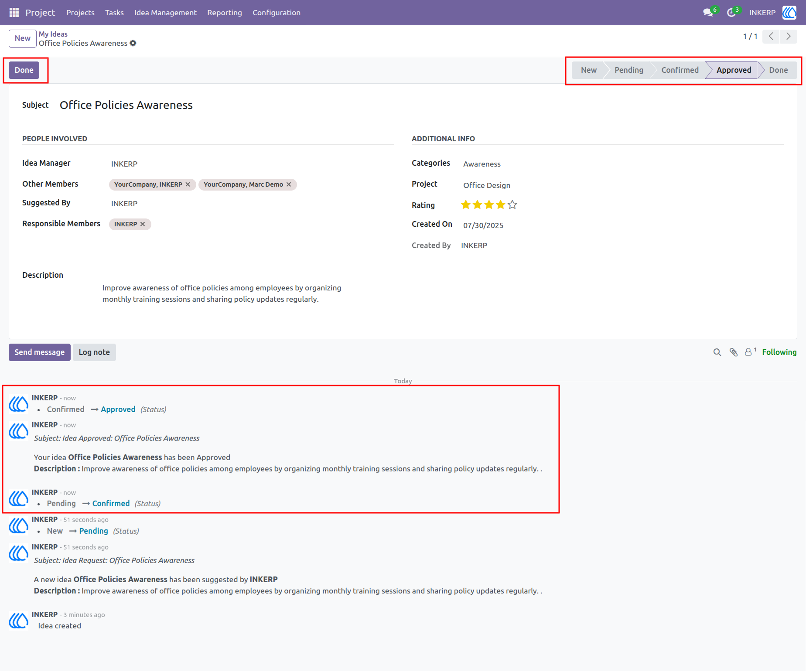
Task: Toggle the Following button
Action: coord(779,352)
